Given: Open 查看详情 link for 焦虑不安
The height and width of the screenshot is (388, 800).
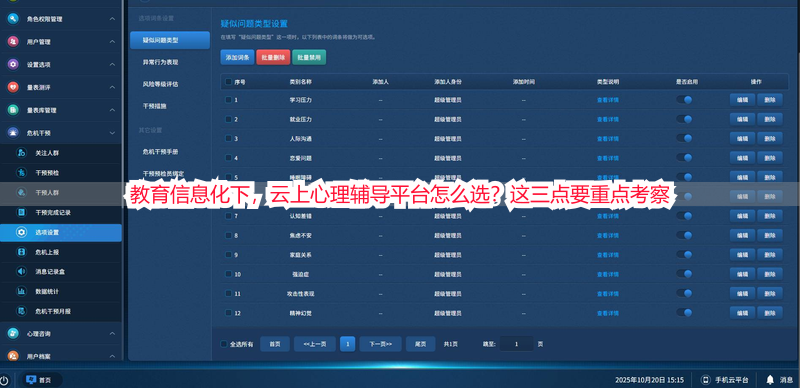Looking at the screenshot, I should (x=608, y=235).
